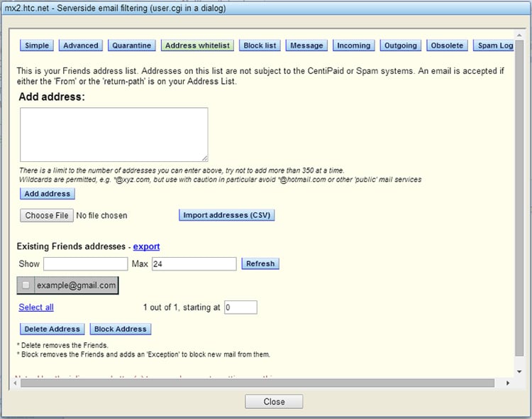Viewport: 532px width, 419px height.
Task: Open the Spam Log tab
Action: click(x=494, y=45)
